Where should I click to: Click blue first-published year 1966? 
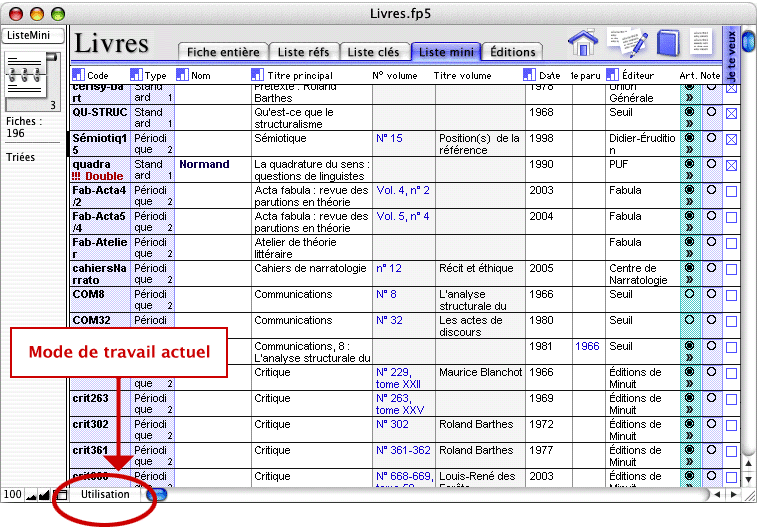587,346
